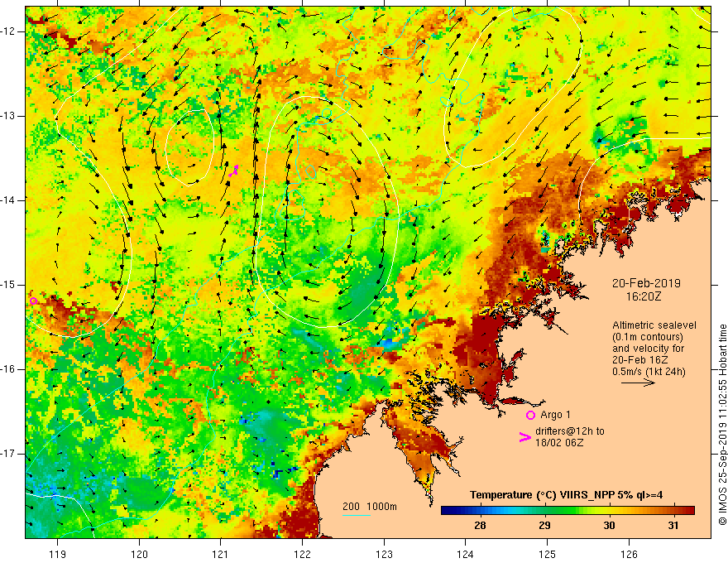Click longitude label 123

coord(384,554)
